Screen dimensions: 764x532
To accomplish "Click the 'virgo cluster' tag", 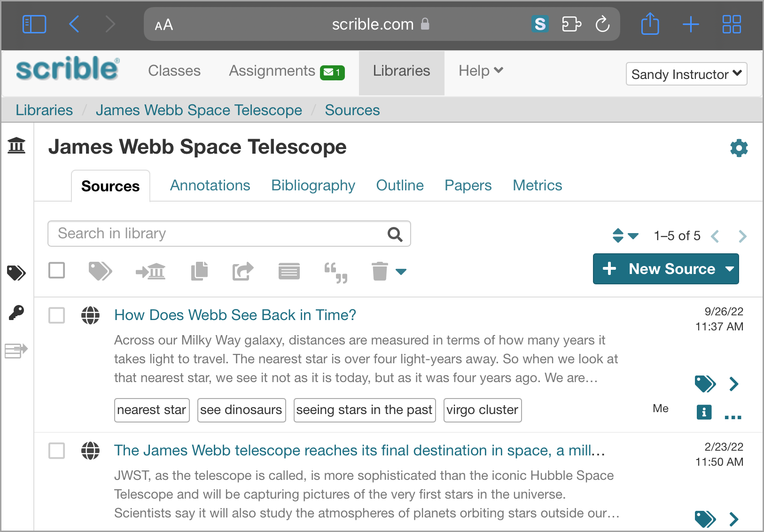I will (x=482, y=410).
